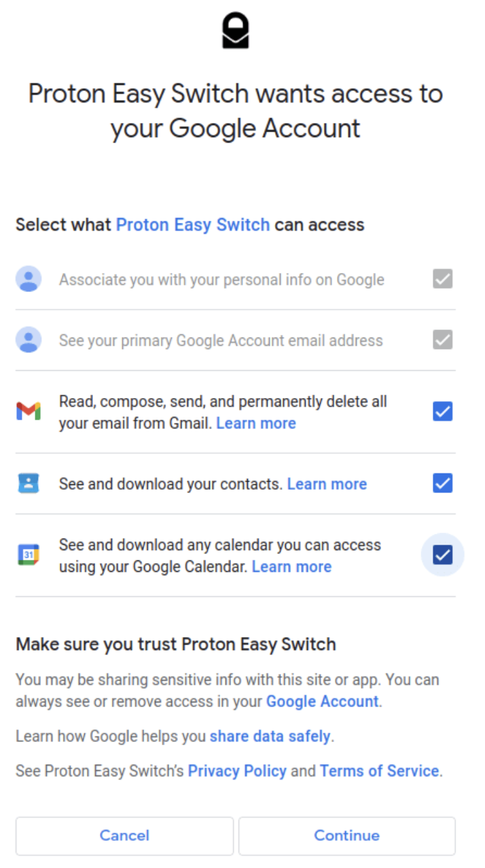Open Learn more for contacts permission
The width and height of the screenshot is (485, 868).
pos(327,484)
